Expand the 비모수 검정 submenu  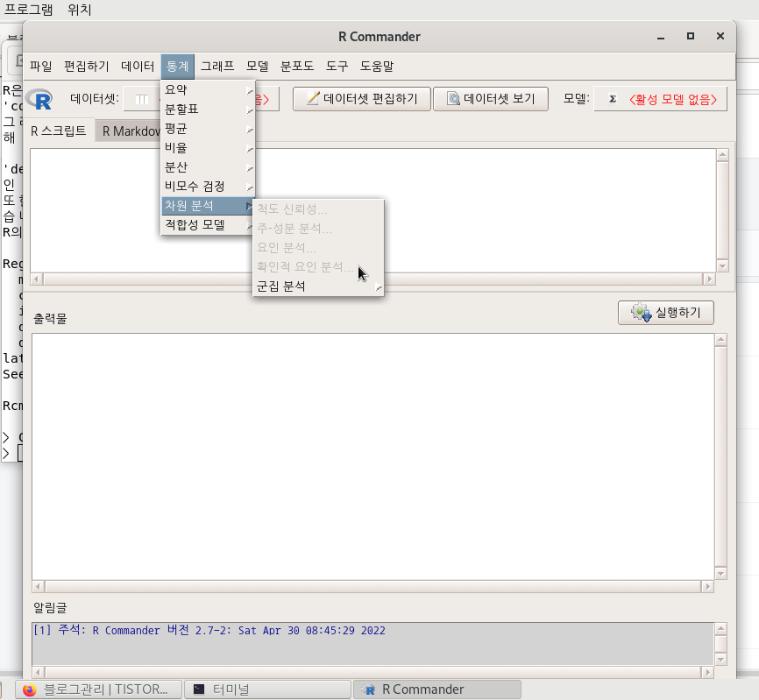(x=208, y=187)
